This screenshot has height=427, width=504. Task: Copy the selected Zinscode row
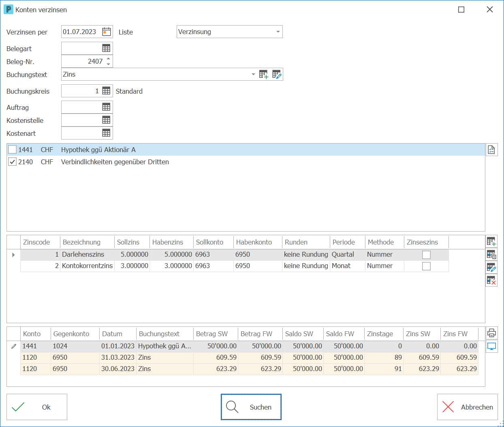click(491, 255)
